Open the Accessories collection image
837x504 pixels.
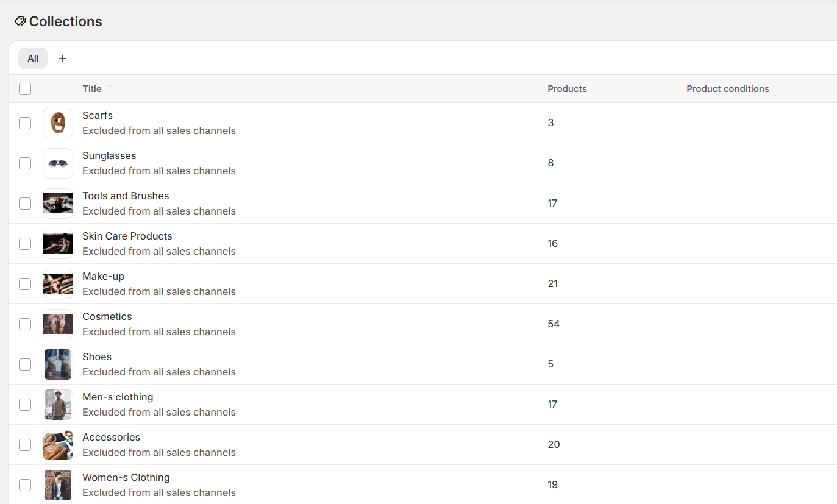pos(58,445)
